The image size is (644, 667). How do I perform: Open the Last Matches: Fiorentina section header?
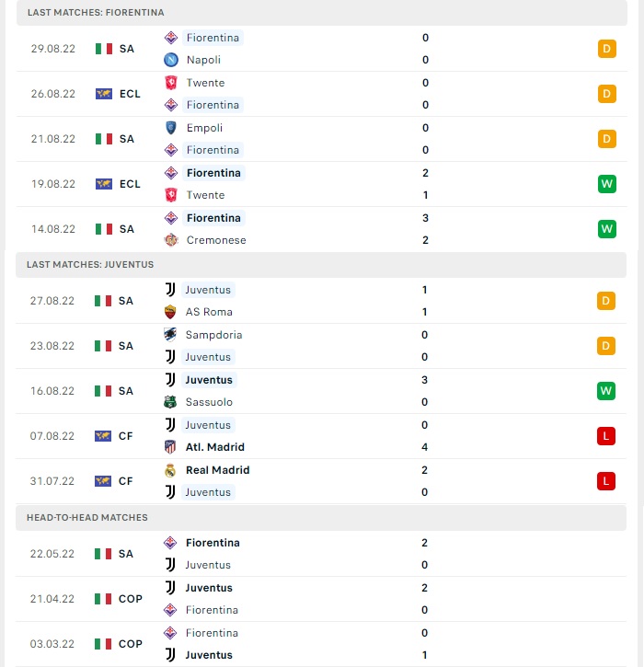click(x=322, y=12)
